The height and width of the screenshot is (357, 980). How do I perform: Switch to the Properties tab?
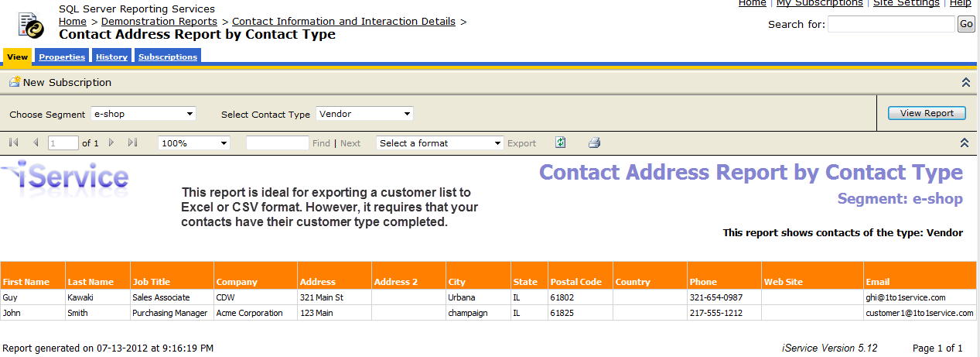point(62,57)
